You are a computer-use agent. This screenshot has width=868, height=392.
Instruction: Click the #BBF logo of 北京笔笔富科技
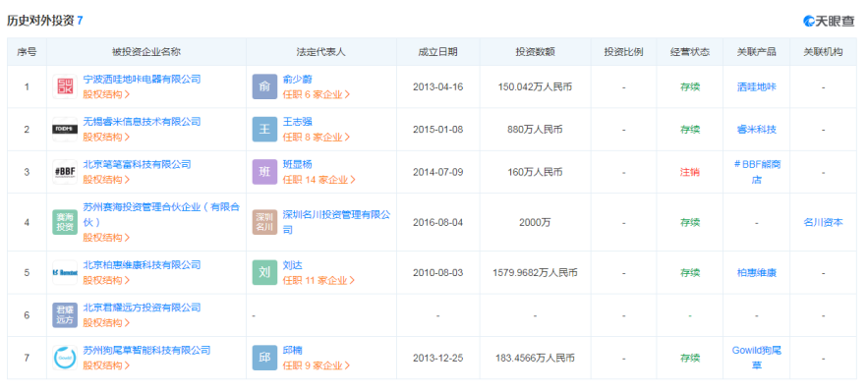[65, 172]
